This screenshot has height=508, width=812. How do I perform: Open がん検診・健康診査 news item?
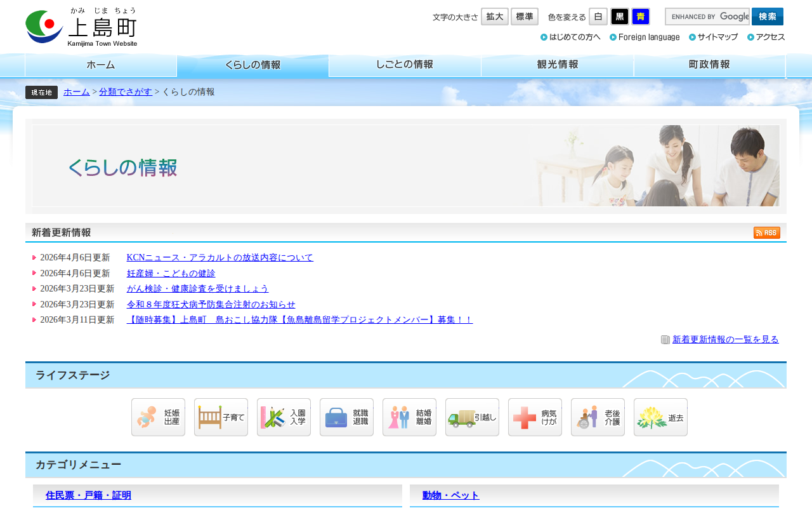[198, 289]
